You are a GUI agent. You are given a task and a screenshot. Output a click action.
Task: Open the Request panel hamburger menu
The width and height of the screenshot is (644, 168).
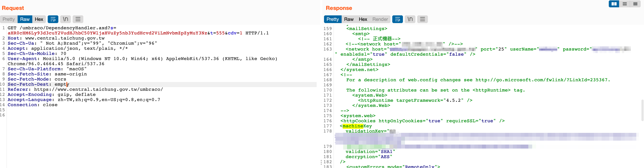tap(78, 19)
